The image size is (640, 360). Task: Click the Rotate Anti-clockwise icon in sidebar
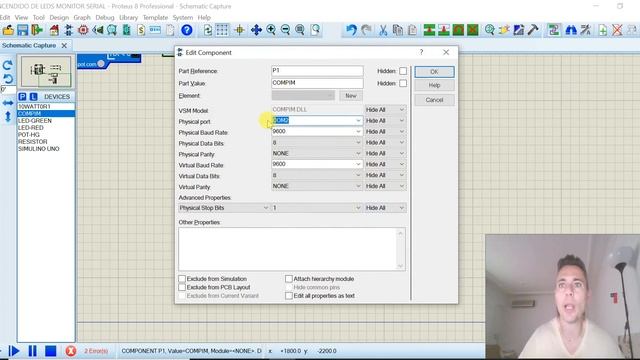[7, 78]
